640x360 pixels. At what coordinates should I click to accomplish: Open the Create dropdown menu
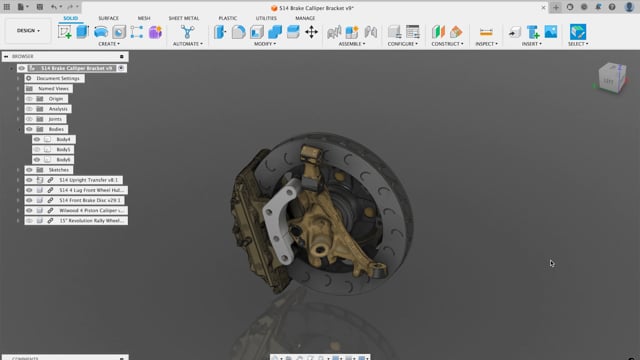coord(109,44)
